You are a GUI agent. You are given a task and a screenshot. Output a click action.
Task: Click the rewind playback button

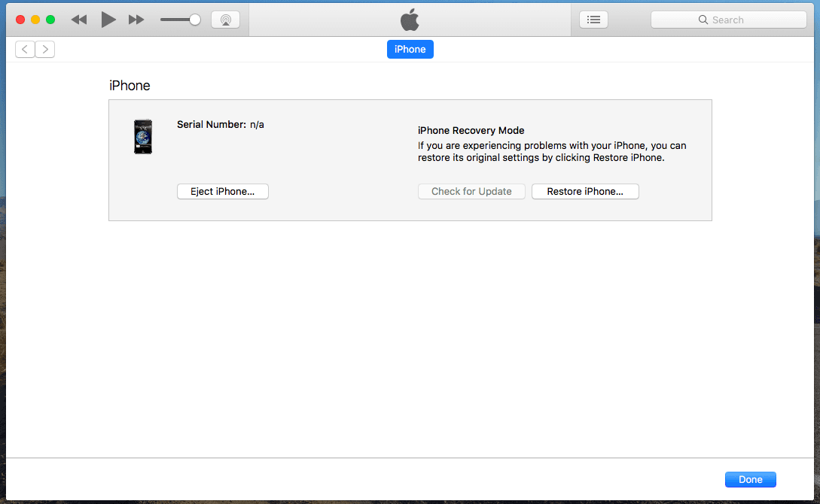tap(79, 20)
